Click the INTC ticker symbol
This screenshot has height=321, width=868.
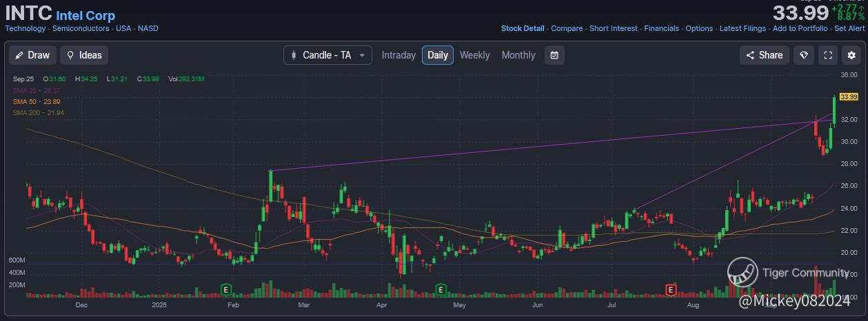point(28,13)
